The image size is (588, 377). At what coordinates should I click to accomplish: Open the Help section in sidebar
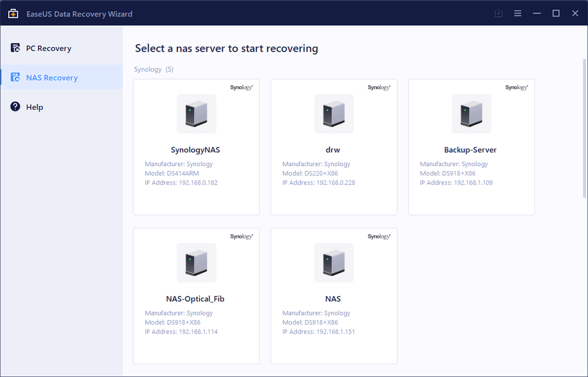[34, 107]
